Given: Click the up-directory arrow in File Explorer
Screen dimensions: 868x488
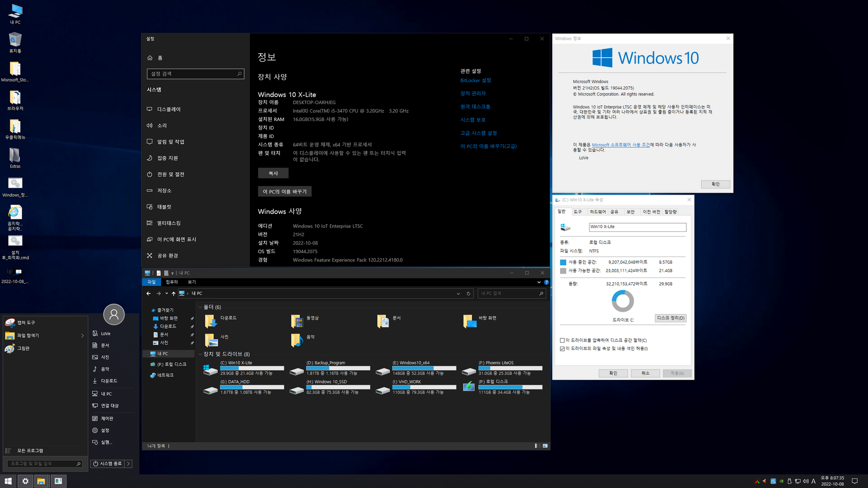Looking at the screenshot, I should (173, 293).
